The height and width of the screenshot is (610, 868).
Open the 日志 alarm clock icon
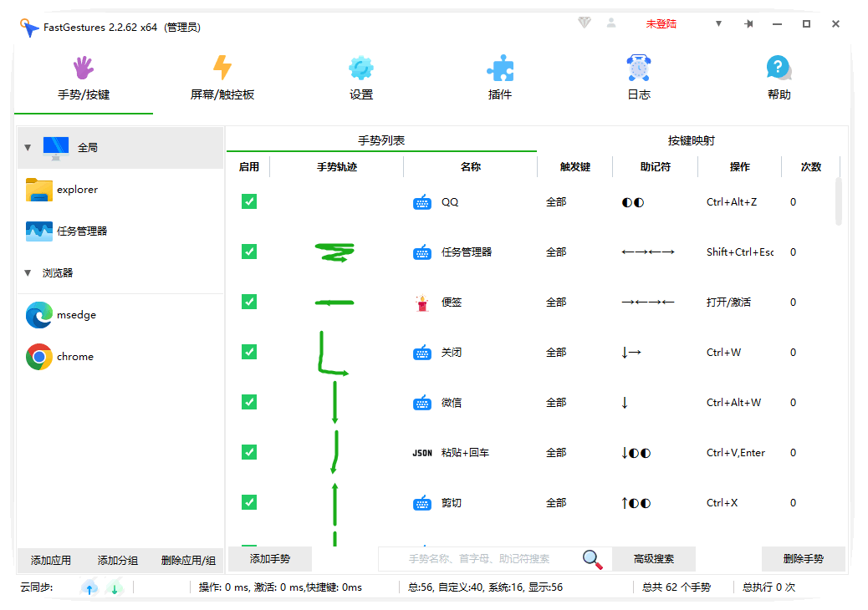point(639,69)
